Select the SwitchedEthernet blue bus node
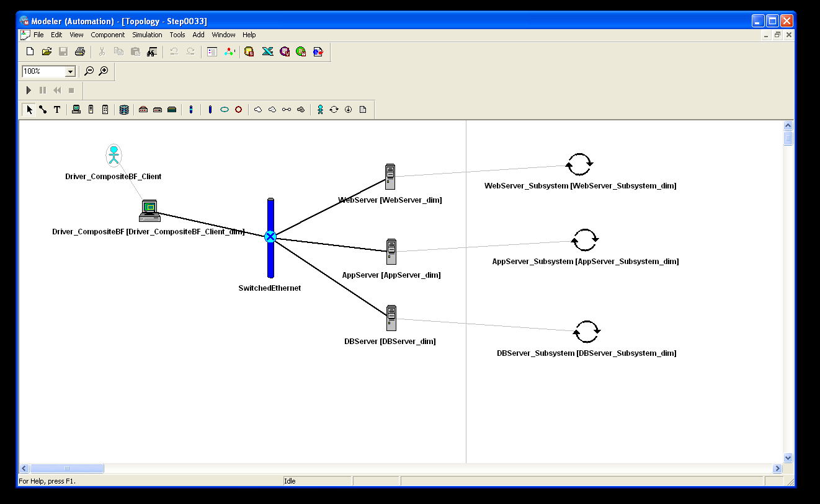The image size is (820, 504). pos(270,237)
